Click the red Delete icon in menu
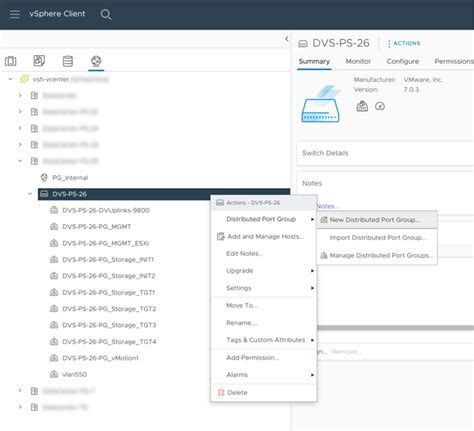The image size is (474, 431). [x=221, y=393]
